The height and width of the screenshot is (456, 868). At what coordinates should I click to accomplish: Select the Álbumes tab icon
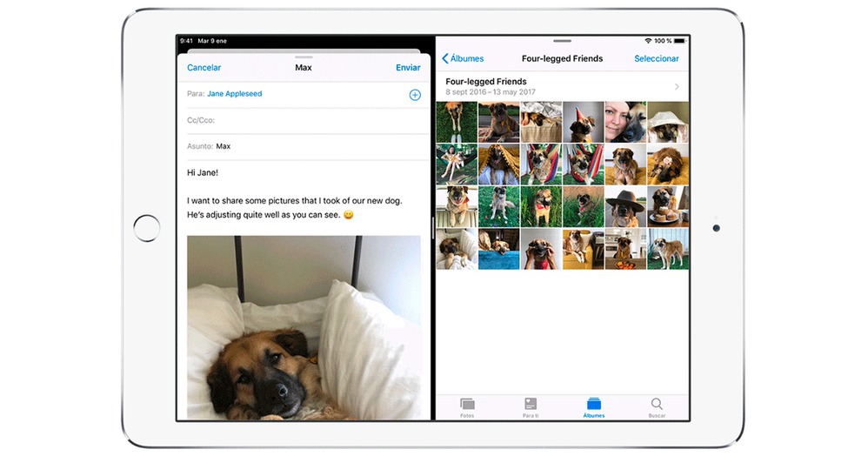[594, 406]
